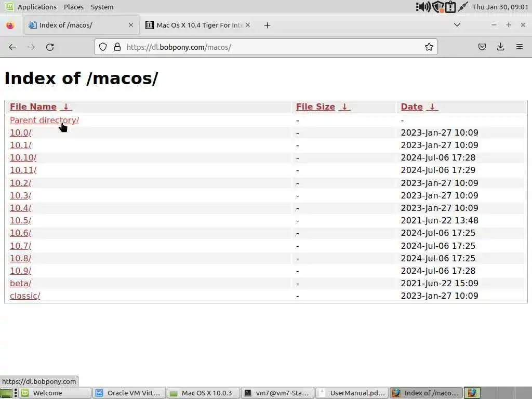Open the 10.11/ folder
Screen dimensions: 532x399
[23, 170]
